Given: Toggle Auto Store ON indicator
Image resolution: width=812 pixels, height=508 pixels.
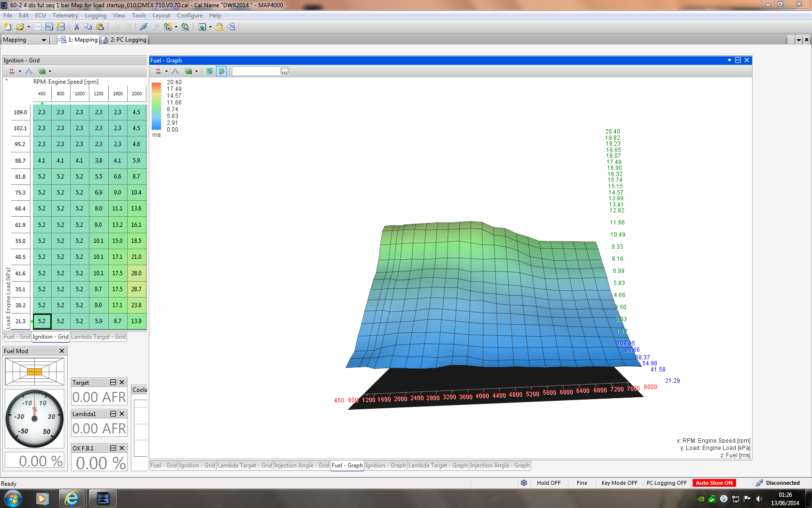Looking at the screenshot, I should click(x=714, y=483).
